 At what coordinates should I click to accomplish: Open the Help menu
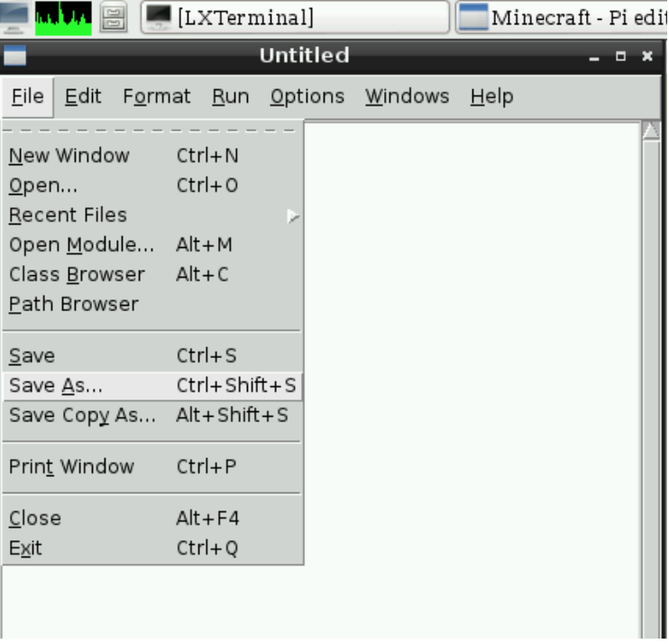tap(492, 97)
